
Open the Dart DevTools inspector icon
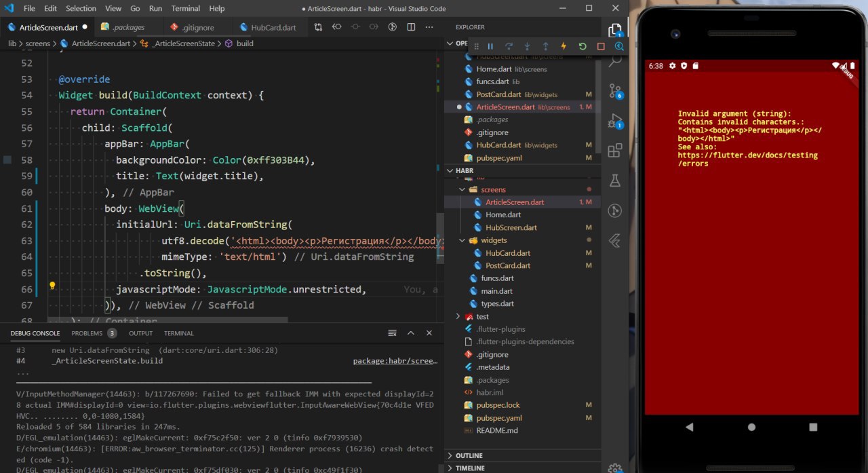click(x=619, y=47)
